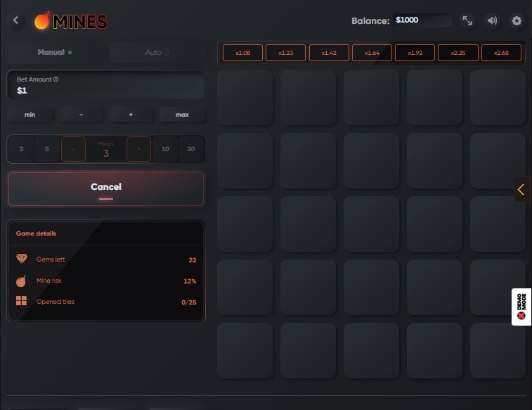Click the grid icon beside Opened tiles
Viewport: 532px width, 410px height.
[22, 301]
